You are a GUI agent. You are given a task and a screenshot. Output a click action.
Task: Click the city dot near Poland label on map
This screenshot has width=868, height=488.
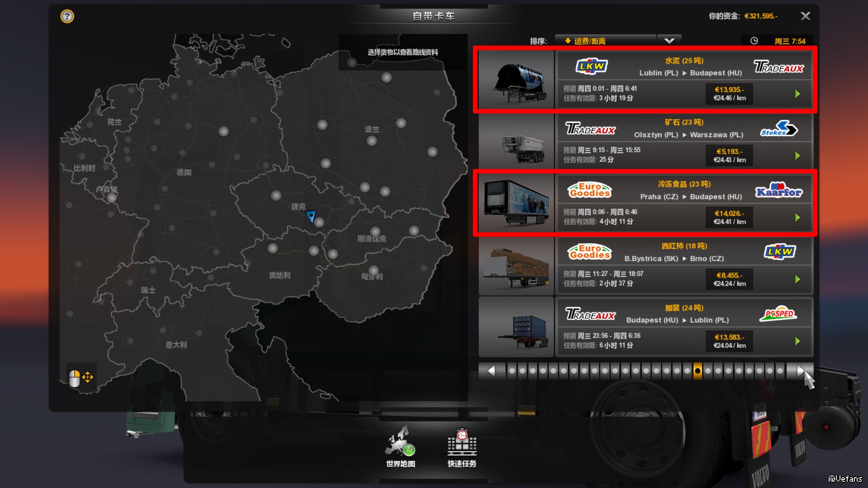pos(372,141)
